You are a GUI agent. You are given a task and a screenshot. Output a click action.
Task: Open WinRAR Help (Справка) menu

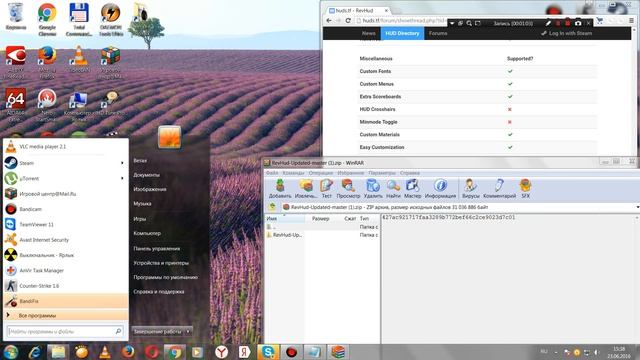pos(409,173)
